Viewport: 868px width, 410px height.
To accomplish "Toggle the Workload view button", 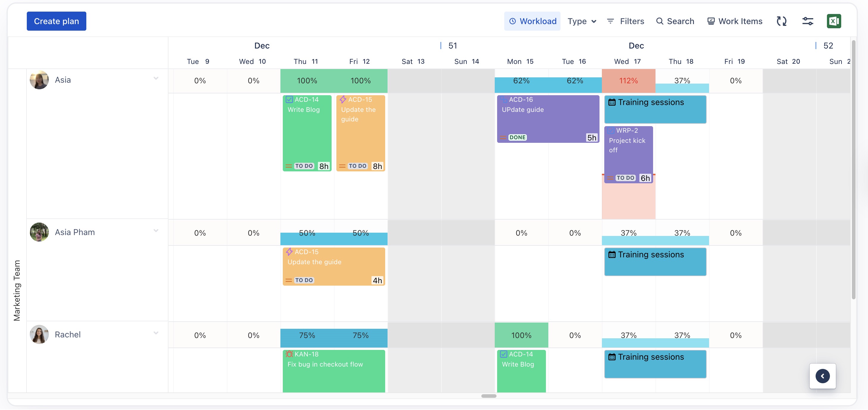I will tap(532, 21).
